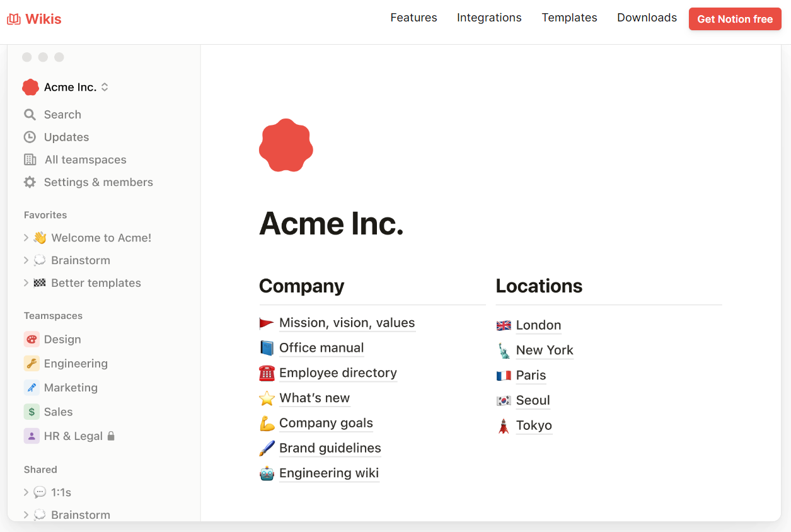The width and height of the screenshot is (791, 532).
Task: Open the Design teamspace palette icon
Action: pos(32,340)
